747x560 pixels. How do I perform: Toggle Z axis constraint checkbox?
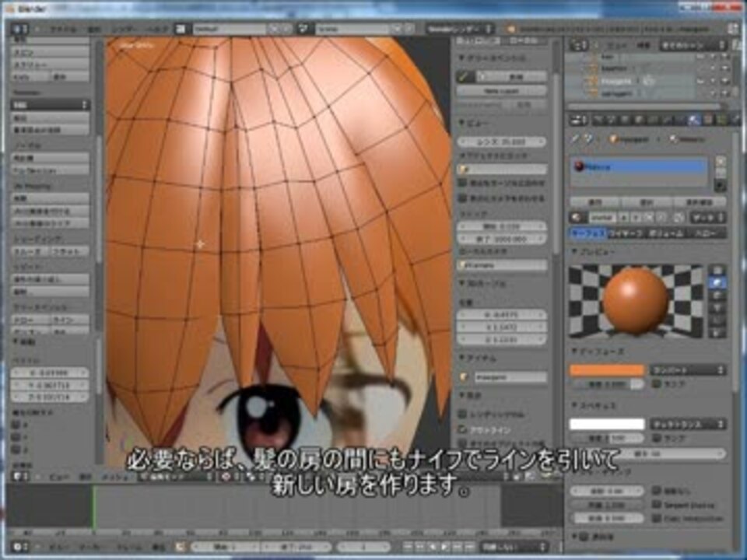pos(16,449)
